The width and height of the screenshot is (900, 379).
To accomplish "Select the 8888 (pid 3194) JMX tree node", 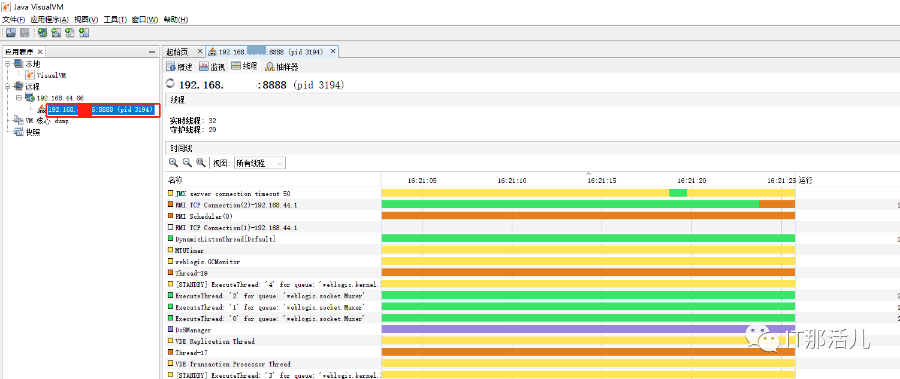I will click(x=100, y=109).
